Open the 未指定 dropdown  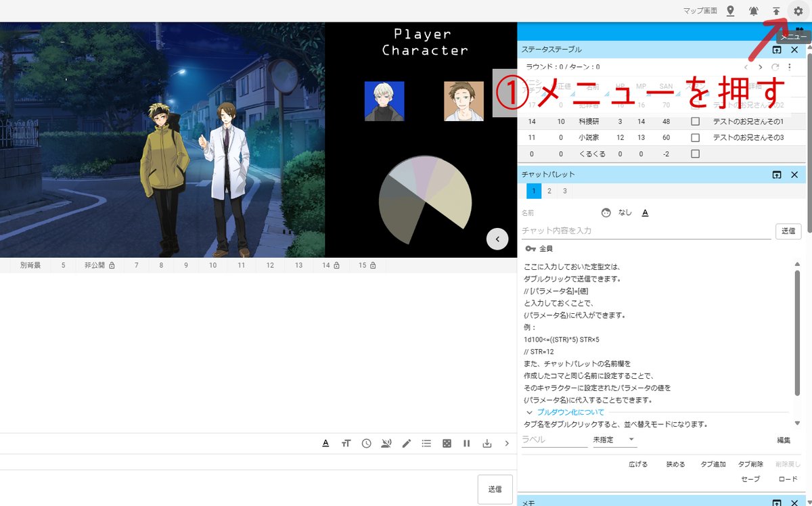coord(614,440)
